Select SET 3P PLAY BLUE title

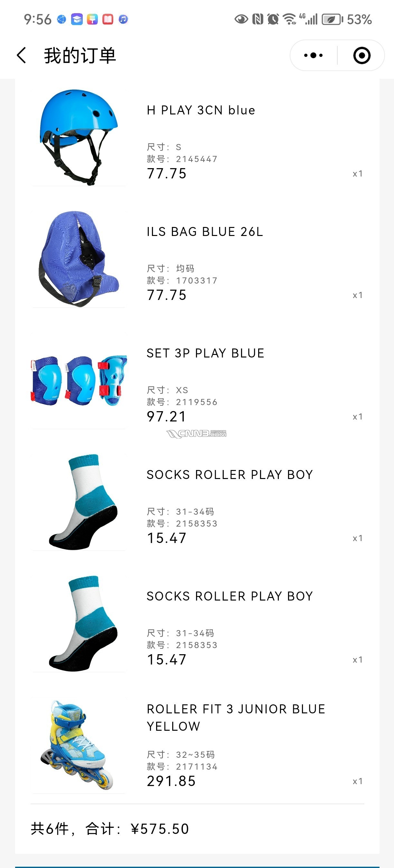(x=205, y=353)
